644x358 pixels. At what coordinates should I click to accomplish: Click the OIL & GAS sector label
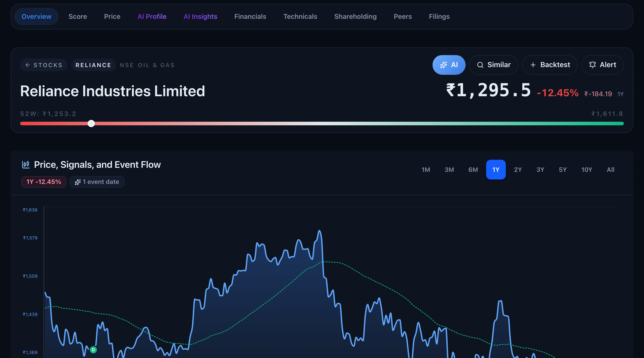156,65
